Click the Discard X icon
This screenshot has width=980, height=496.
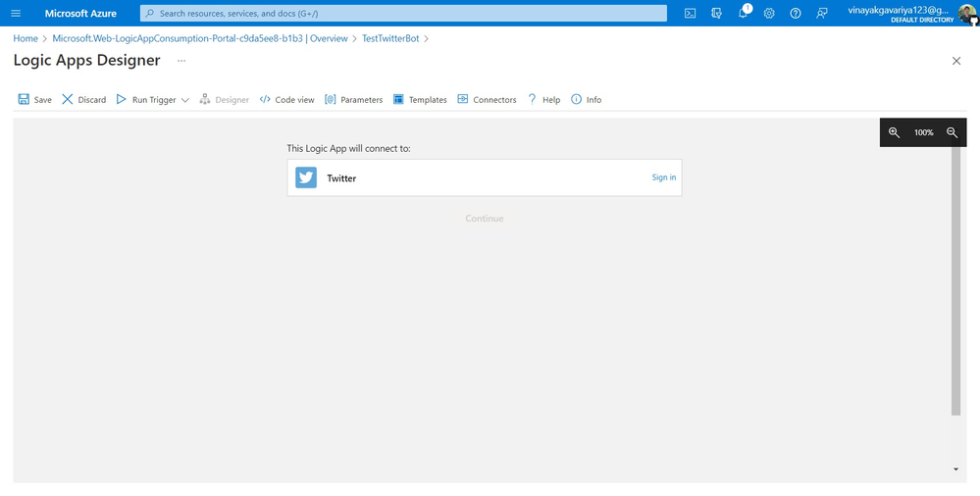tap(68, 99)
